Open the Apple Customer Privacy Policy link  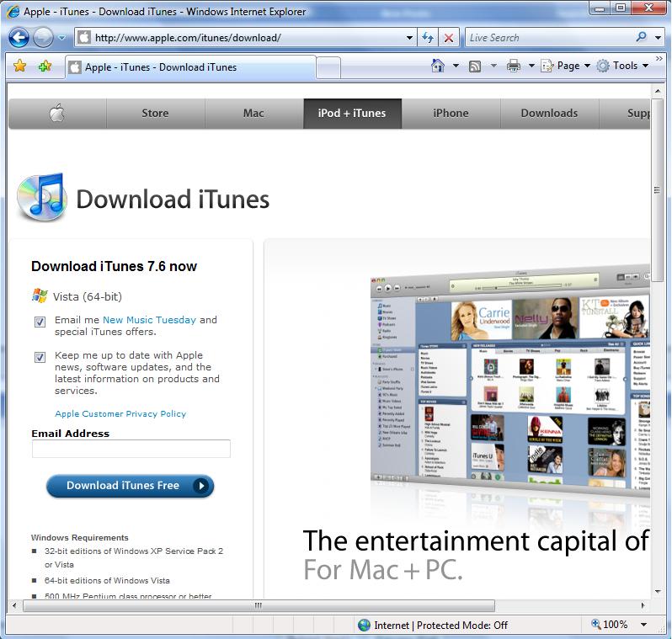(x=120, y=414)
